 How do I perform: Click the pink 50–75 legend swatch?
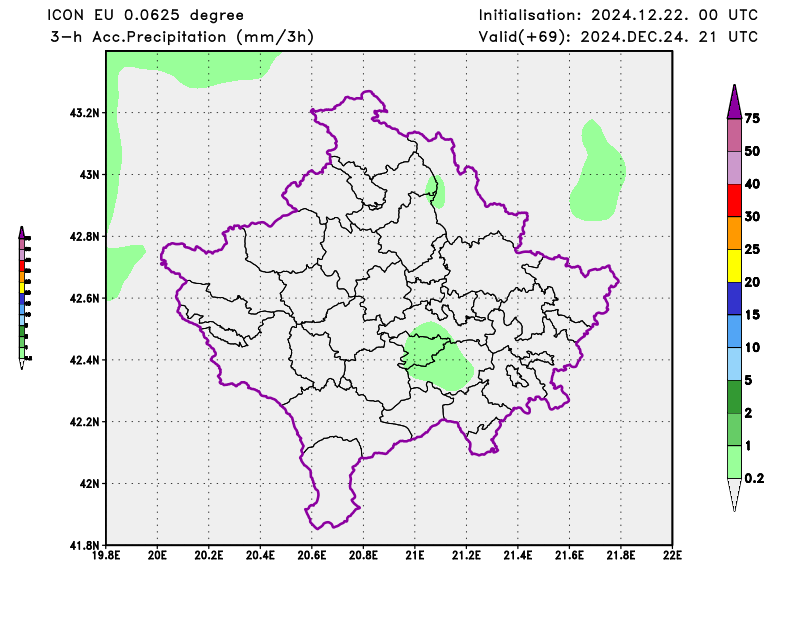[734, 135]
